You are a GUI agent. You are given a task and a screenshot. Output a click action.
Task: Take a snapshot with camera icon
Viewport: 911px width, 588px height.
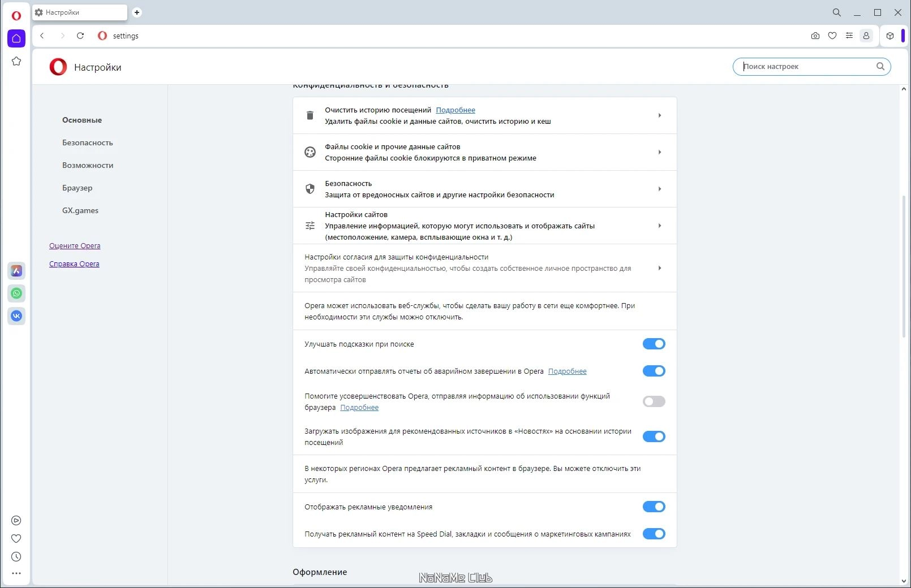tap(815, 36)
